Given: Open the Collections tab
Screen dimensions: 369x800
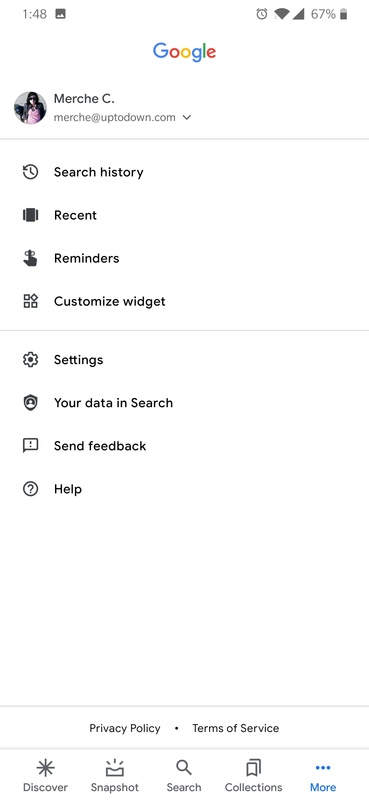Looking at the screenshot, I should pos(254,776).
